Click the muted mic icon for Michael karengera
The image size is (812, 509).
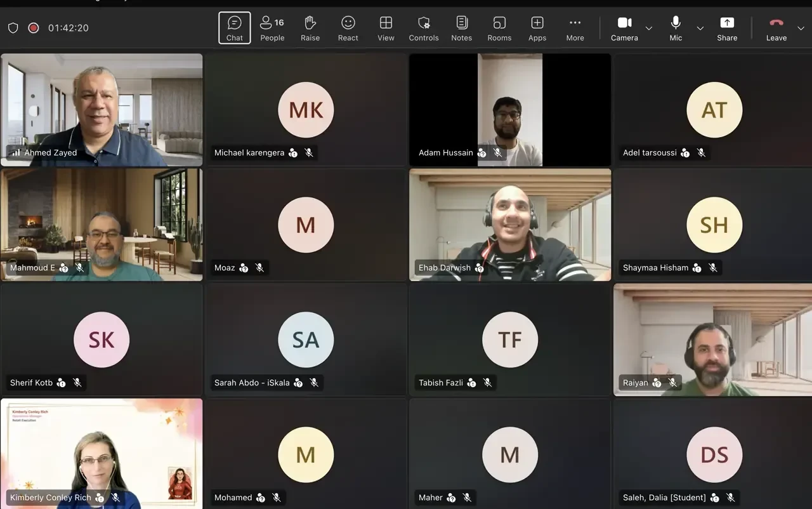(x=309, y=153)
